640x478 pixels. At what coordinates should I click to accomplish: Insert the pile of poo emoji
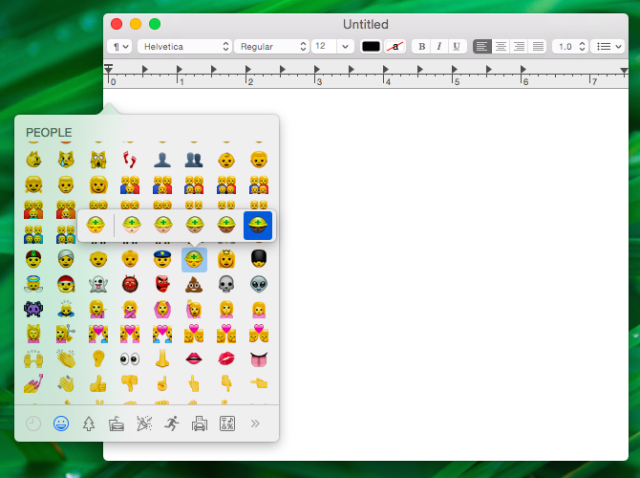pyautogui.click(x=194, y=284)
